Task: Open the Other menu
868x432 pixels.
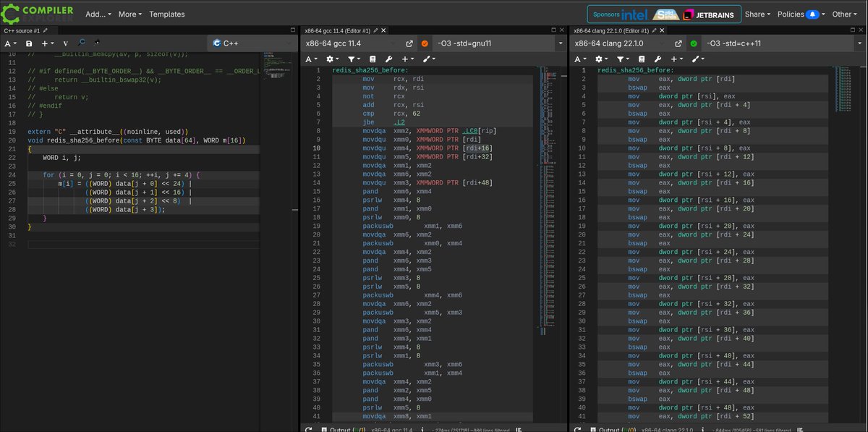Action: tap(845, 14)
